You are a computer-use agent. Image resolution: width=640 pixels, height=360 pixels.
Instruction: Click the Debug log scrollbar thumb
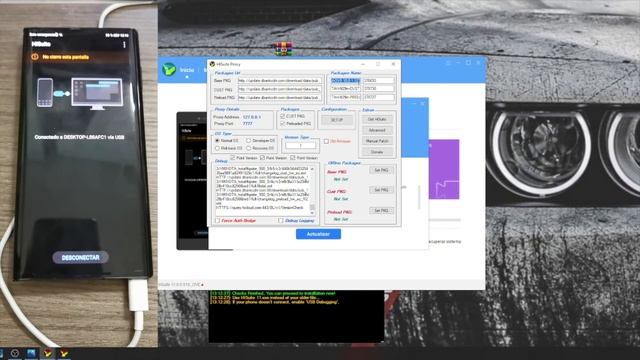(x=312, y=207)
